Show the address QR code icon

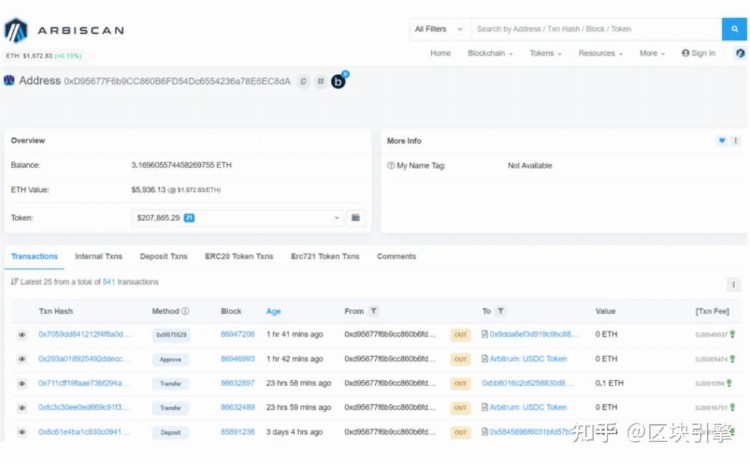[320, 81]
